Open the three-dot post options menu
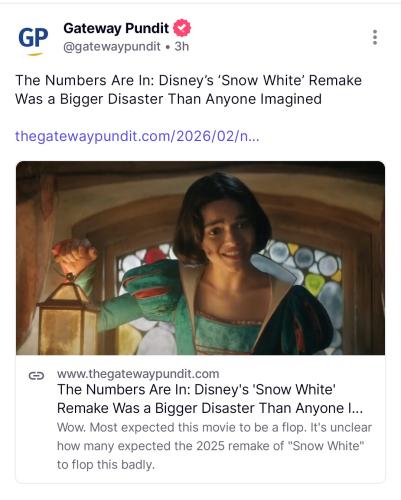 375,37
